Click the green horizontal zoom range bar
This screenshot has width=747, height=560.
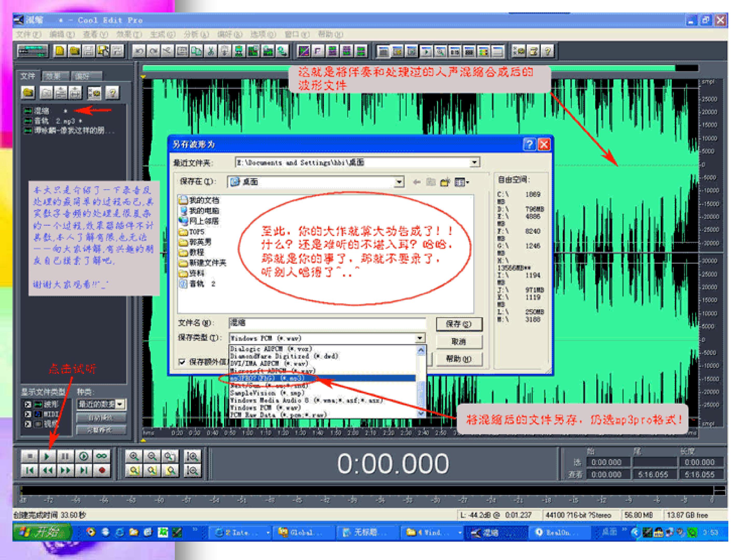[409, 68]
